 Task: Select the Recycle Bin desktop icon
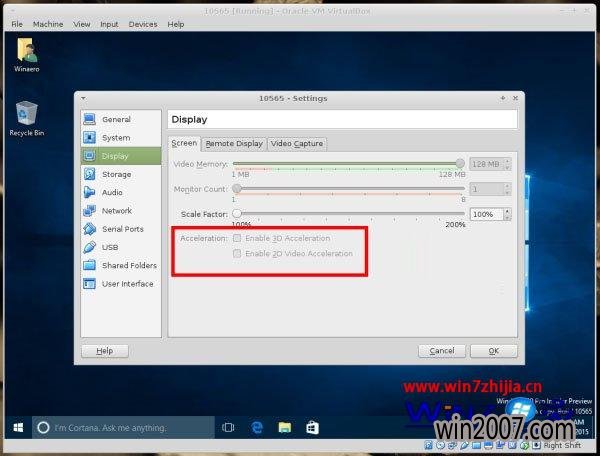point(26,119)
